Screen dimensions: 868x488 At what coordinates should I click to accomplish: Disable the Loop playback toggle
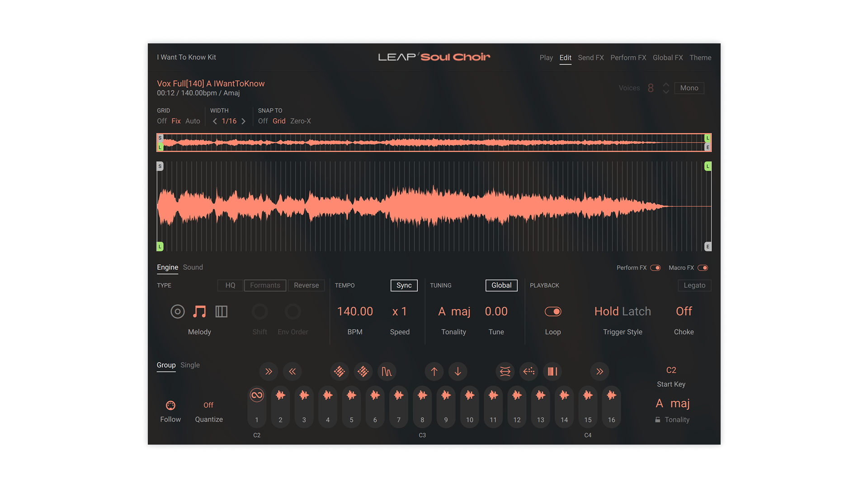553,311
